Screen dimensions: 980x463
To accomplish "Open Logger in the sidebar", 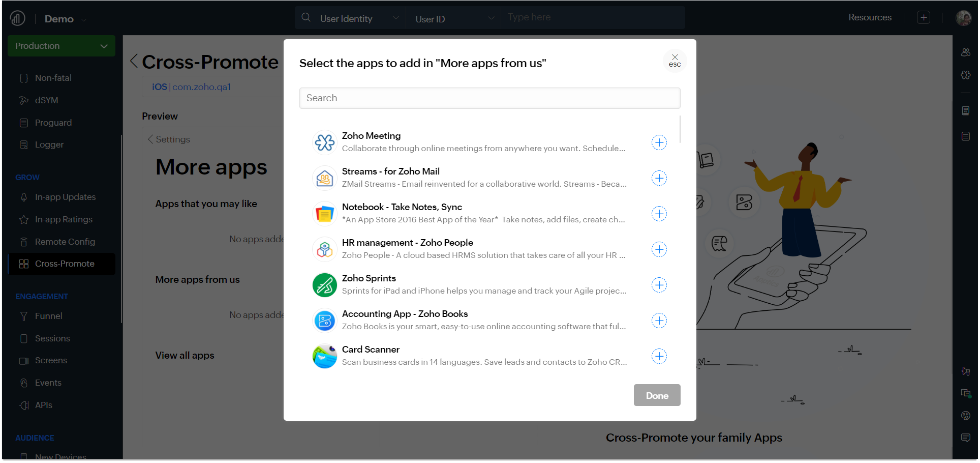I will point(49,144).
